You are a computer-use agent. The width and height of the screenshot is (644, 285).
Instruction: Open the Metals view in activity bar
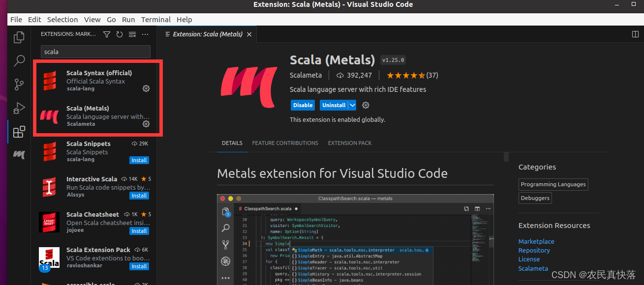(x=19, y=155)
